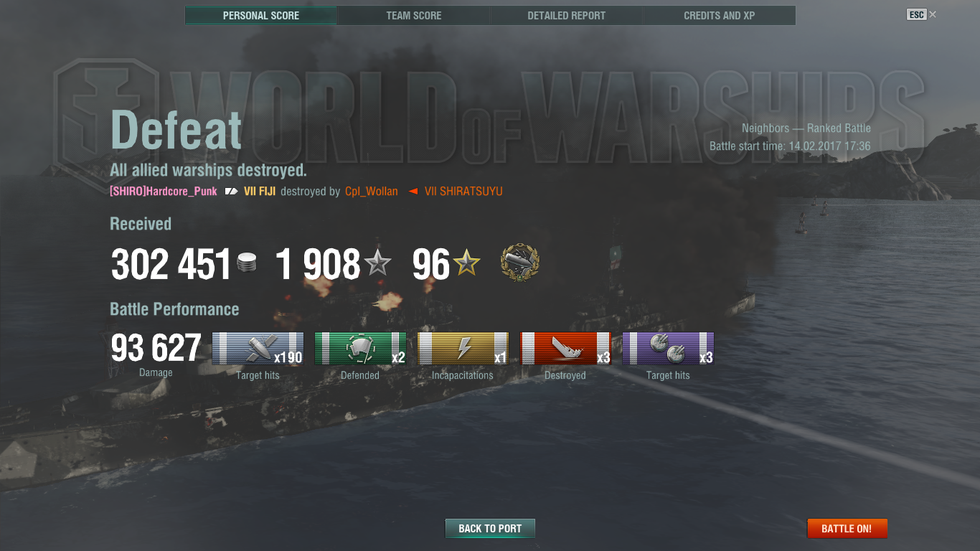The image size is (980, 551).
Task: Click the main battery Target hits ribbon
Action: point(258,349)
